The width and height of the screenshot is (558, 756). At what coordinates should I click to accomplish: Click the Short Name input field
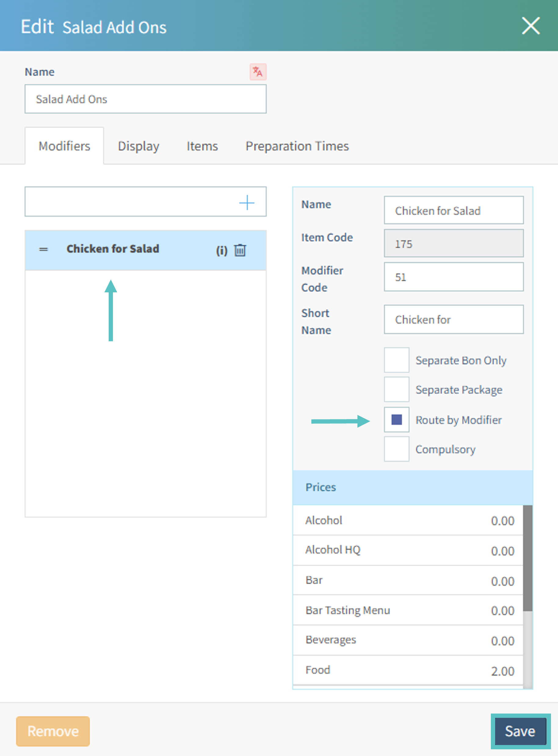(453, 320)
